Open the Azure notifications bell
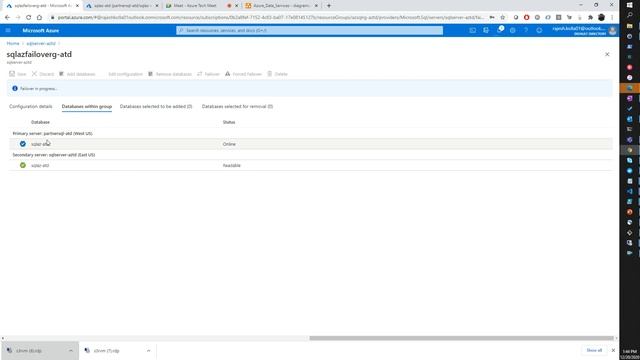 pos(500,30)
